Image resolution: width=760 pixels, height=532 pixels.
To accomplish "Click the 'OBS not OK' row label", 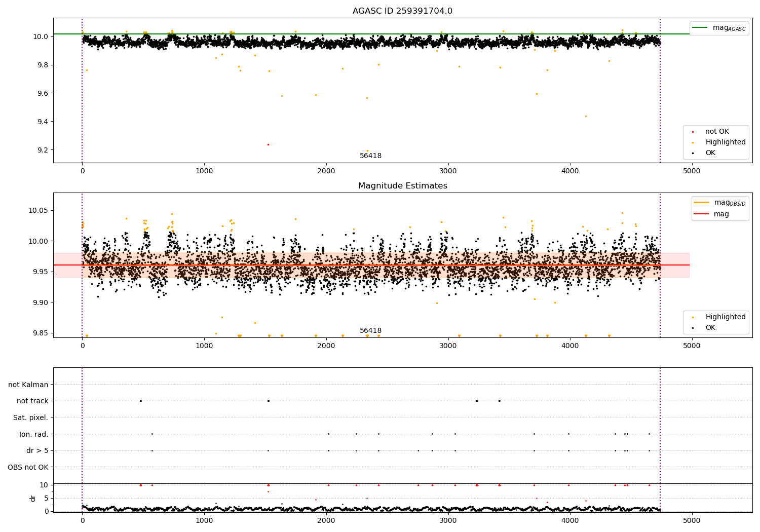I will 28,467.
